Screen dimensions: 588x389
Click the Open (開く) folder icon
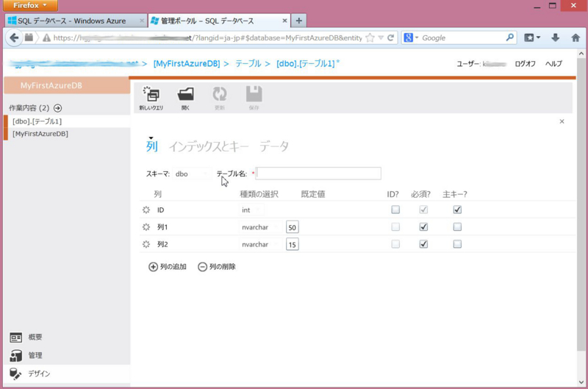(x=186, y=94)
